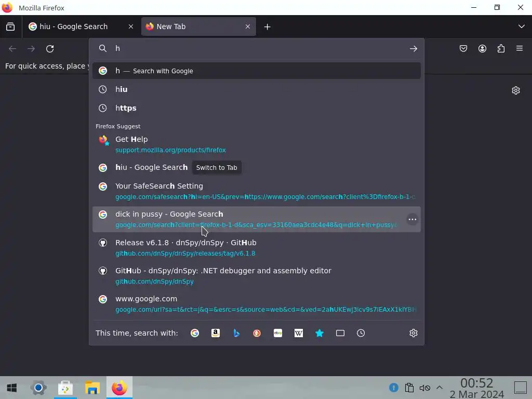Close the hiu - Google Search tab

click(x=130, y=26)
